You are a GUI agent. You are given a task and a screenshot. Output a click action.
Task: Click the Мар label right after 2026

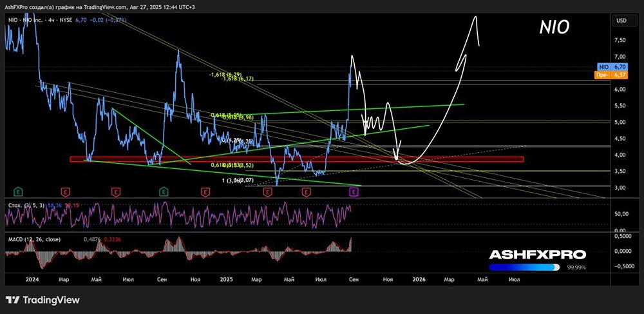click(x=449, y=279)
